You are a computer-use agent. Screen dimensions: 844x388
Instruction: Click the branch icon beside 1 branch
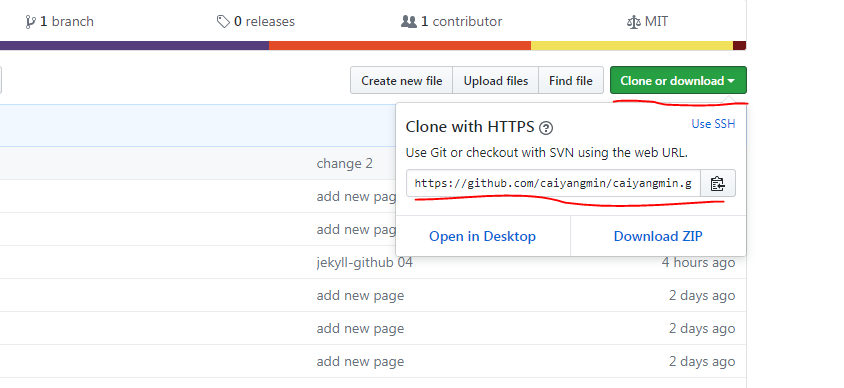point(30,22)
